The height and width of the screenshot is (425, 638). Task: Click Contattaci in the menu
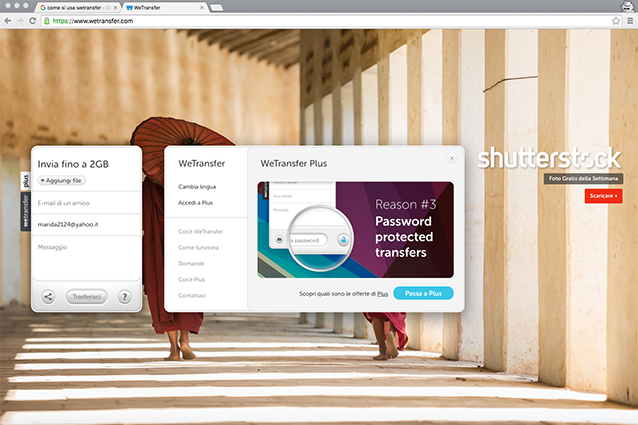coord(192,295)
